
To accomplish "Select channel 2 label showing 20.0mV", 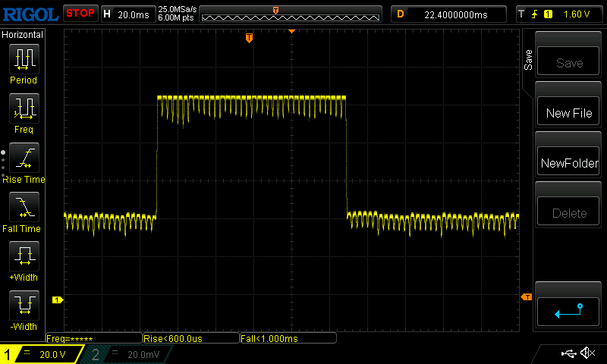I will point(127,354).
